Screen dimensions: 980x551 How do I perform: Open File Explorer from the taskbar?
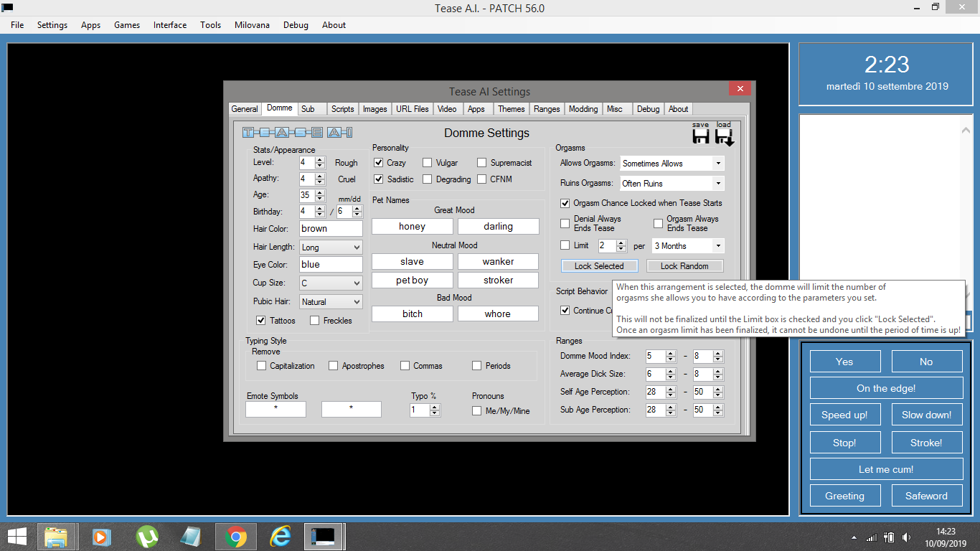click(56, 537)
